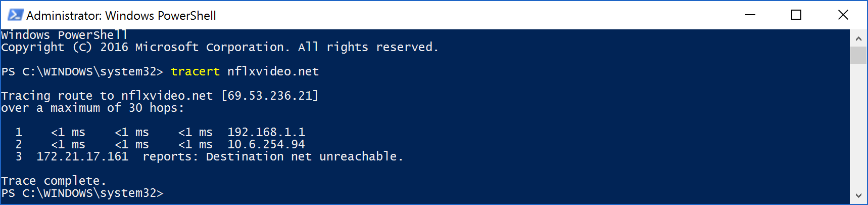Click the final PS C:\WINDOWS\system32> prompt
868x205 pixels.
click(82, 193)
